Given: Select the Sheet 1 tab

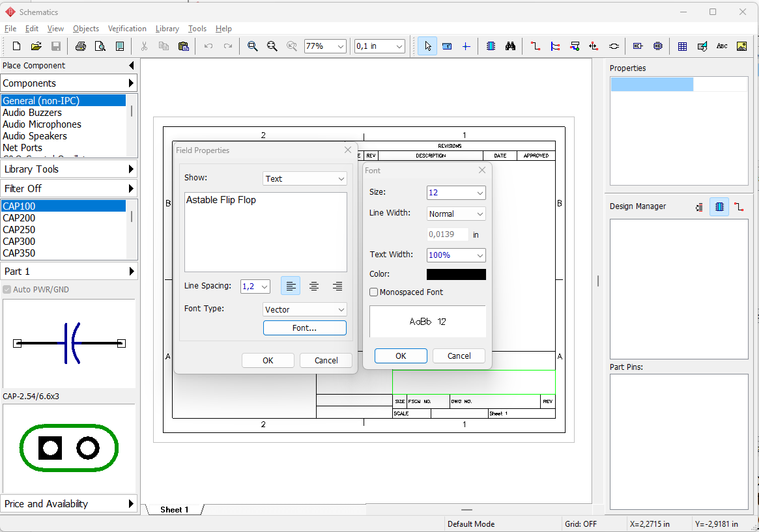Looking at the screenshot, I should pos(174,510).
